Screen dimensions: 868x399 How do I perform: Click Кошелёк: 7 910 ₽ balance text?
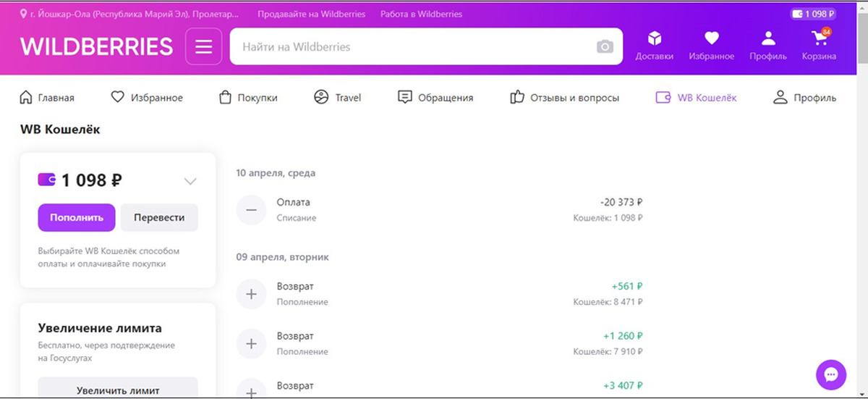tap(608, 351)
